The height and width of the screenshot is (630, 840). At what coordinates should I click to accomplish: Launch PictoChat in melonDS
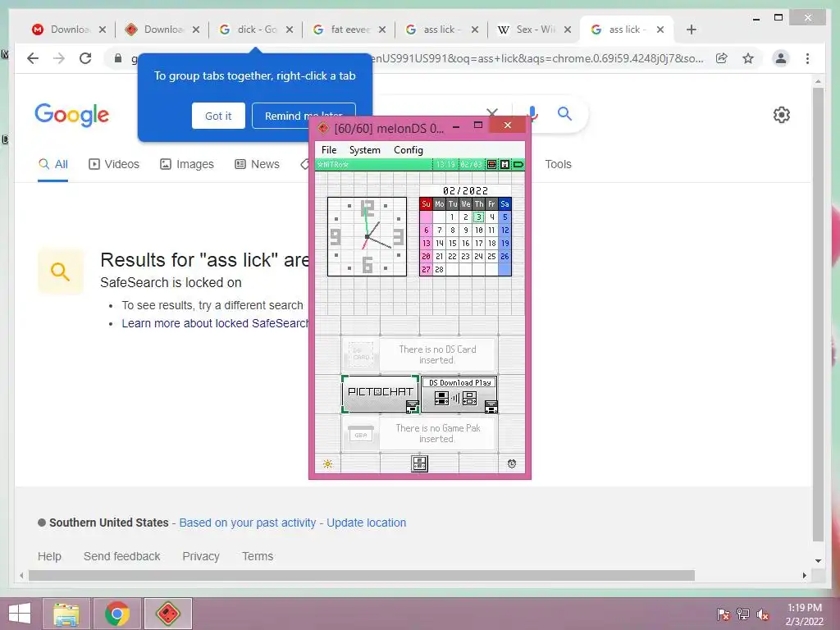tap(381, 394)
